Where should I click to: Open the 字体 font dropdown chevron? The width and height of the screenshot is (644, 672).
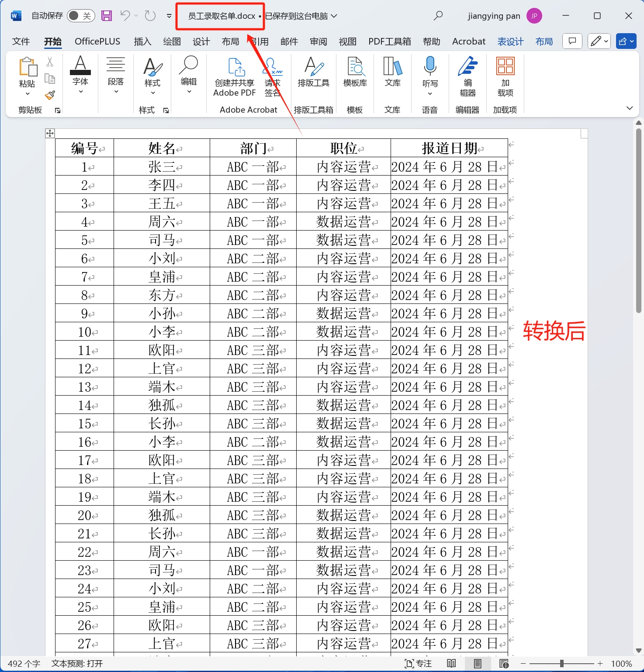(80, 91)
